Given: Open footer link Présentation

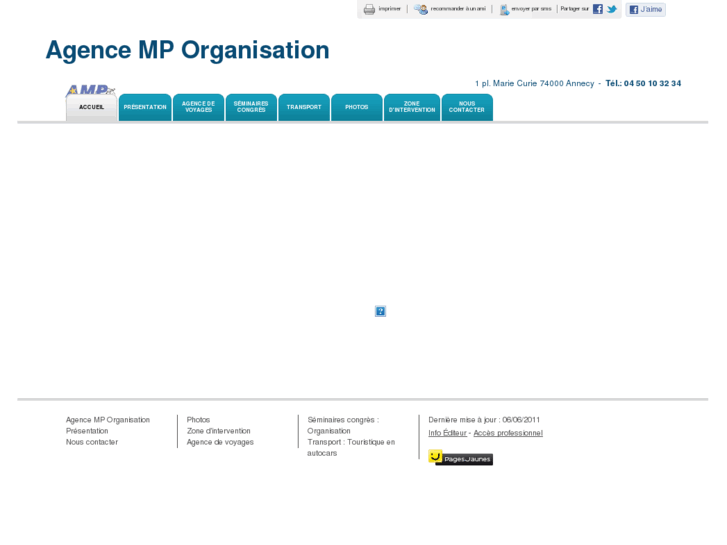Looking at the screenshot, I should [x=87, y=431].
